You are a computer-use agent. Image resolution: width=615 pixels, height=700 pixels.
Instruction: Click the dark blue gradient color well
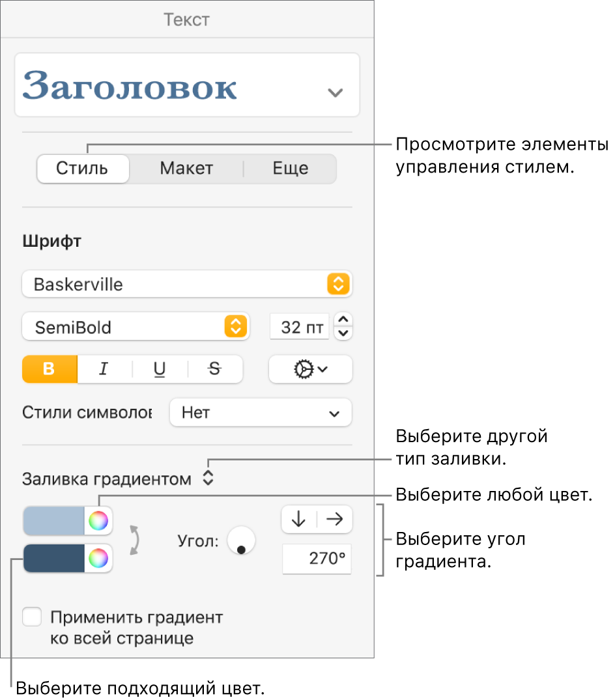(53, 558)
